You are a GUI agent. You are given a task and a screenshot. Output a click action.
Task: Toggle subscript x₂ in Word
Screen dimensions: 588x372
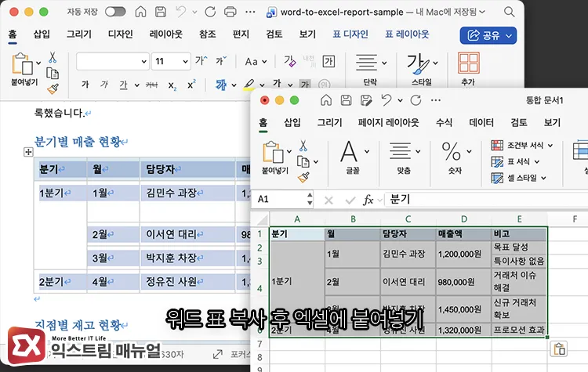(172, 86)
